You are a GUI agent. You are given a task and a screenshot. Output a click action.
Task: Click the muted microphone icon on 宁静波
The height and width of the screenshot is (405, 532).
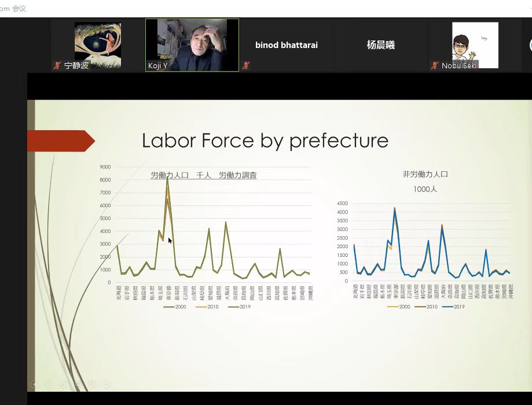point(57,66)
